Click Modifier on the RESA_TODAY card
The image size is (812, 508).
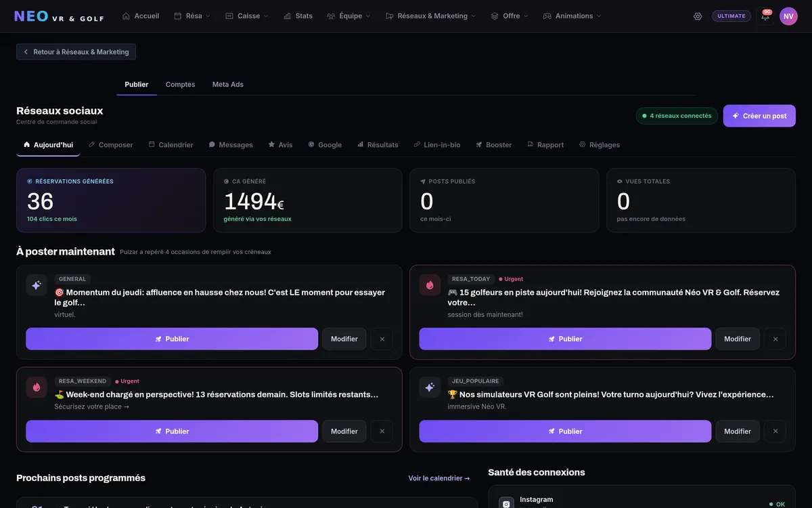click(738, 339)
